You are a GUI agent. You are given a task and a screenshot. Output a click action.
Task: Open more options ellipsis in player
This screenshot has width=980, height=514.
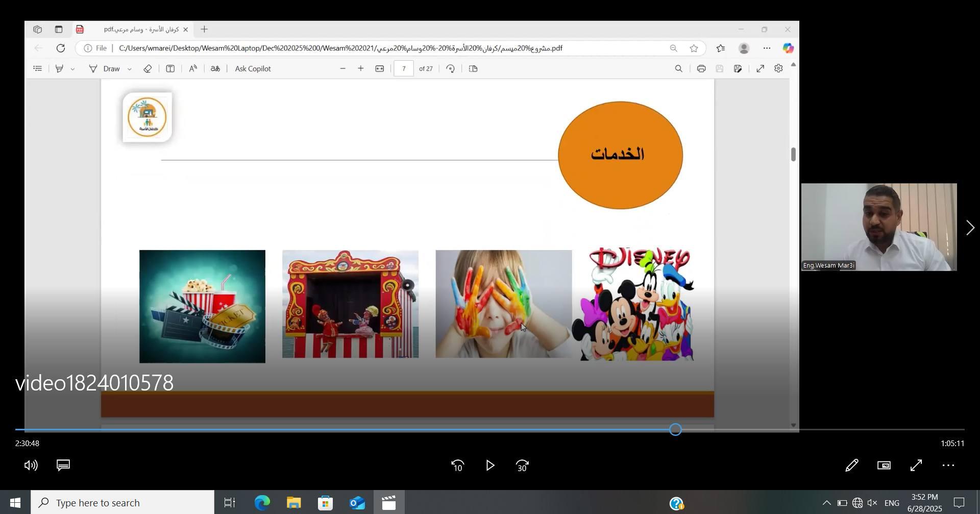coord(948,466)
